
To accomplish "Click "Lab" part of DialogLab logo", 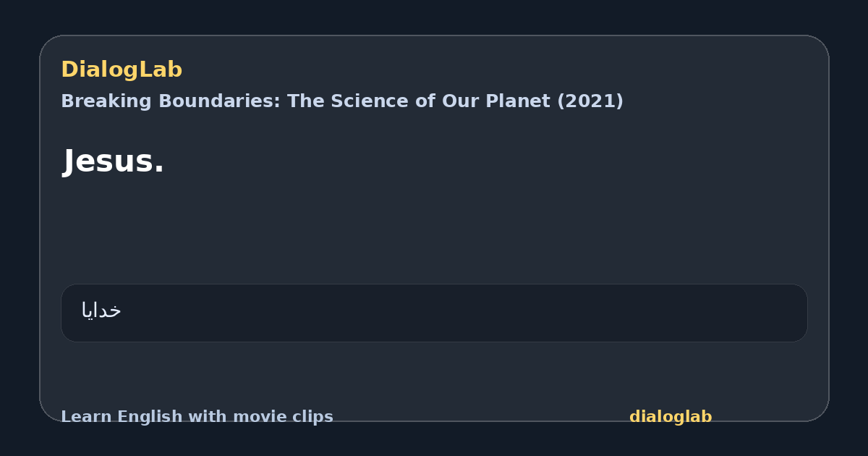I will tap(163, 70).
